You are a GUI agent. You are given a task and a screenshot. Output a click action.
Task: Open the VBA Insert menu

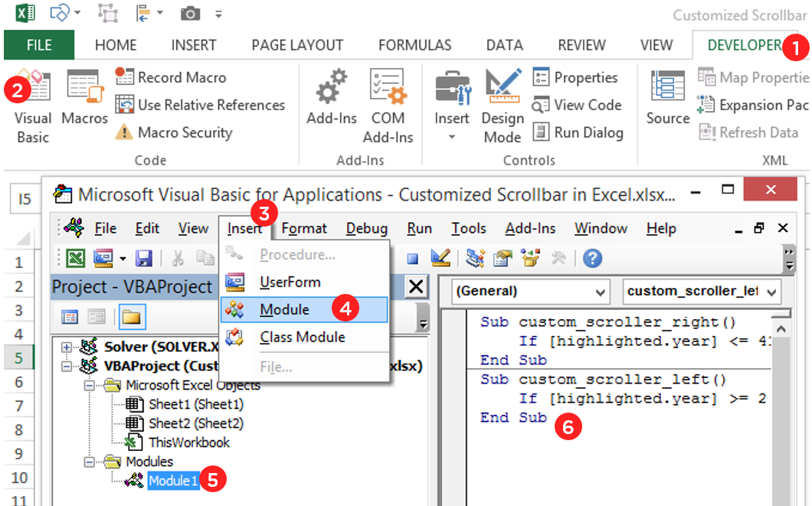click(x=244, y=228)
